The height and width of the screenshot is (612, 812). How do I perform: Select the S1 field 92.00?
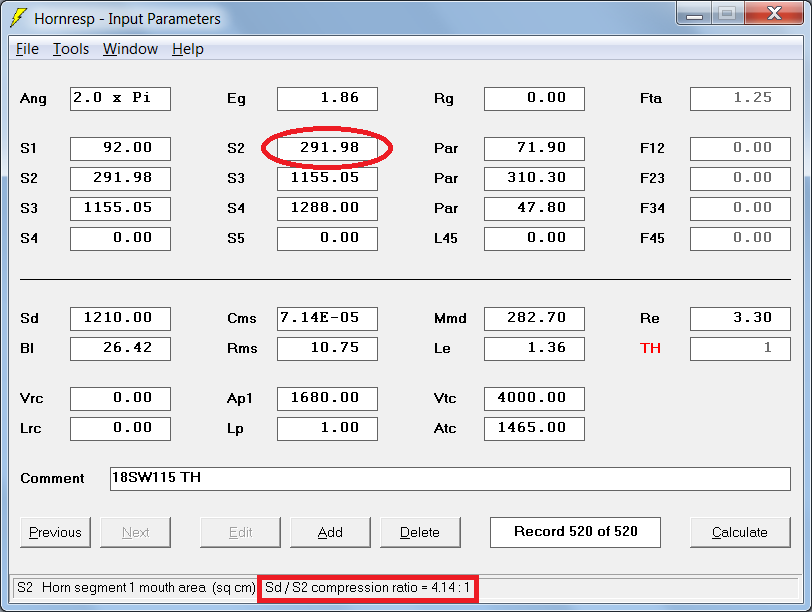pos(120,149)
